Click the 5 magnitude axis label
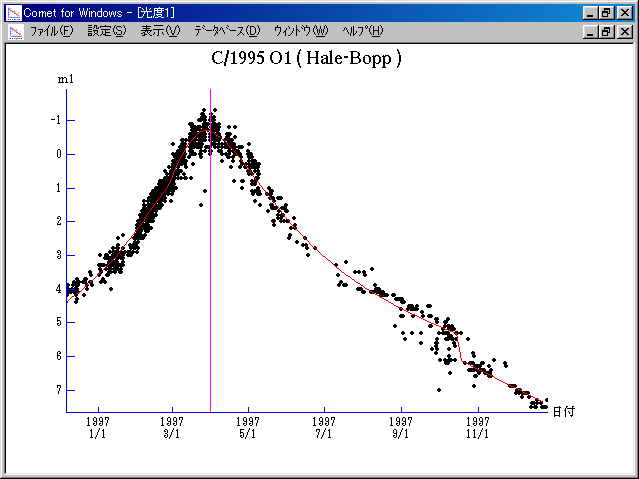The width and height of the screenshot is (639, 479). click(x=59, y=322)
